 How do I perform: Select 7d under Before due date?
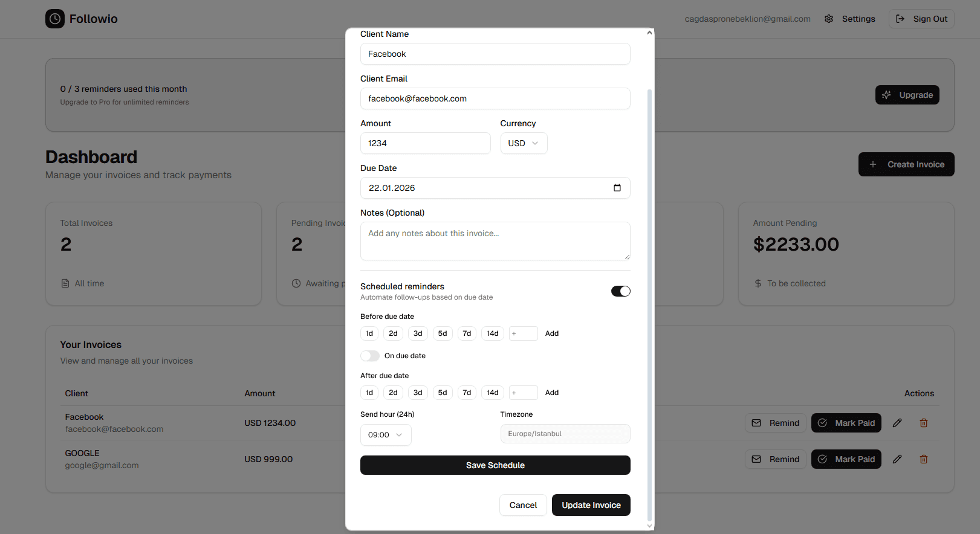tap(467, 333)
